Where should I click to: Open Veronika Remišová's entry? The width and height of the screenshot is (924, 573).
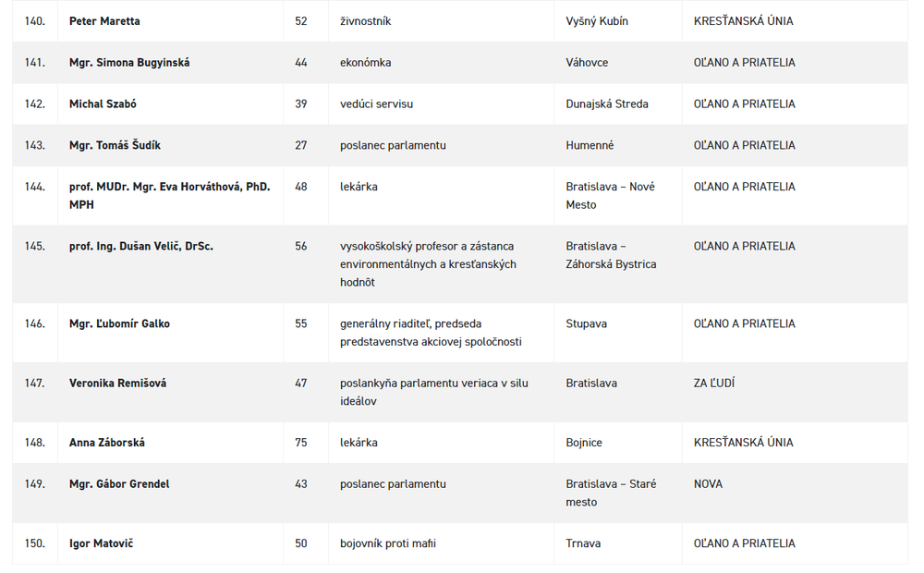tap(117, 384)
